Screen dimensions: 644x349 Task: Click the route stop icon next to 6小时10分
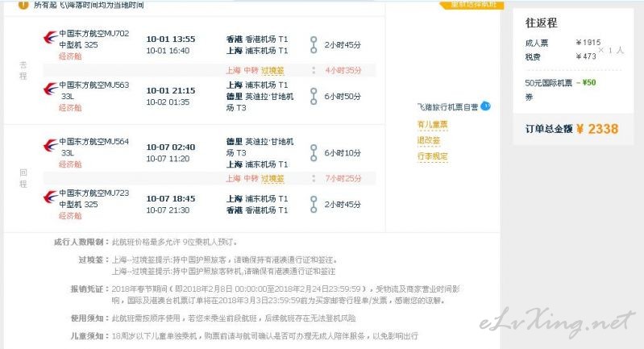(x=314, y=153)
